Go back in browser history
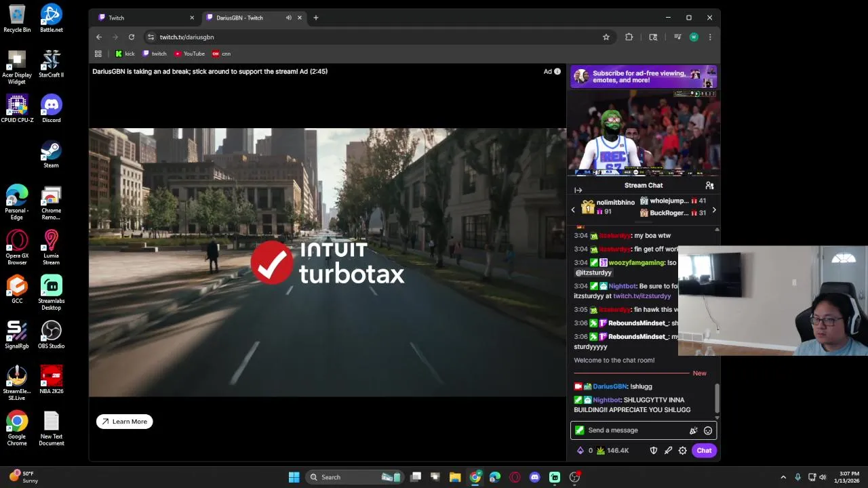The height and width of the screenshot is (488, 868). click(x=99, y=37)
